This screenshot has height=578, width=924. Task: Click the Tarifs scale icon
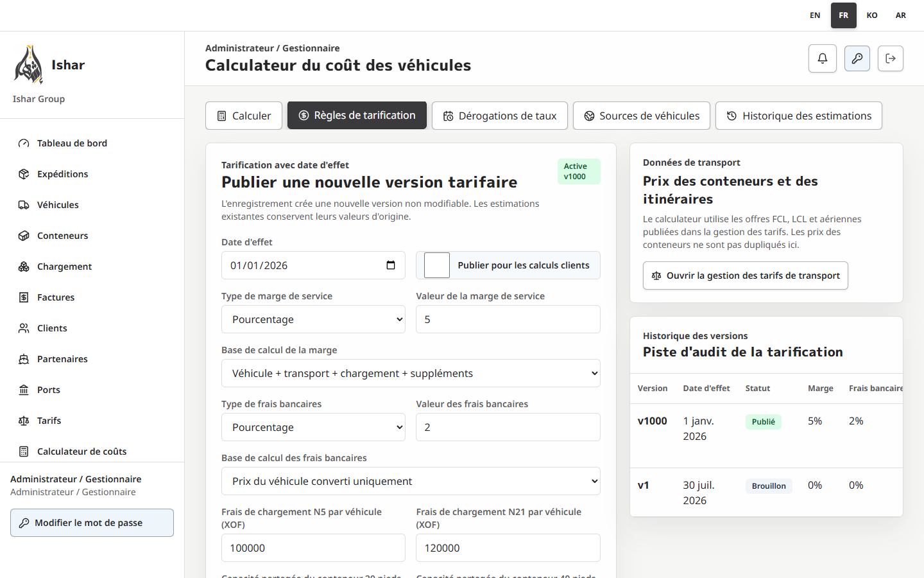[24, 421]
